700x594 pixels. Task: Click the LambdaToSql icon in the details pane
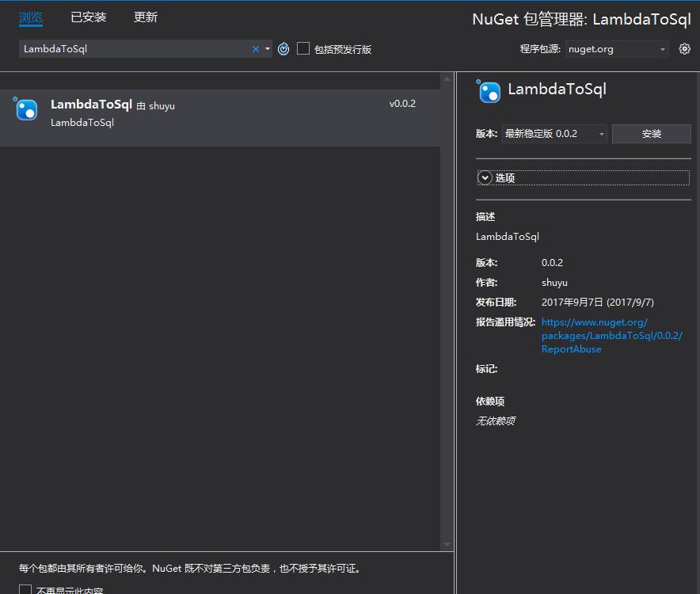[489, 92]
